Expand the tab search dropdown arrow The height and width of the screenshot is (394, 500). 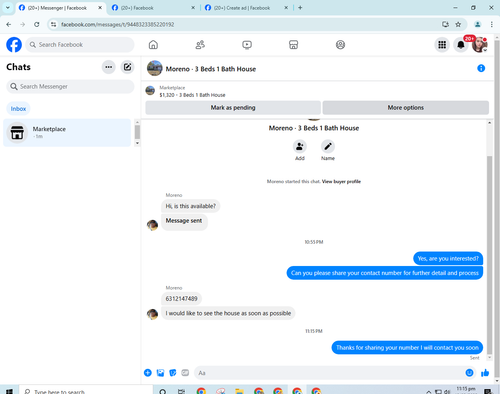tap(7, 8)
